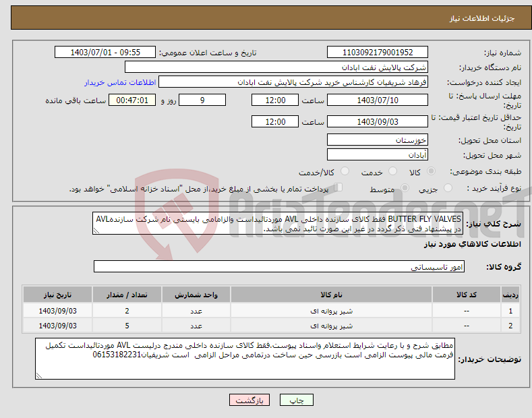Select the کالا radio button
Viewport: 532px width, 418px height.
click(431, 171)
